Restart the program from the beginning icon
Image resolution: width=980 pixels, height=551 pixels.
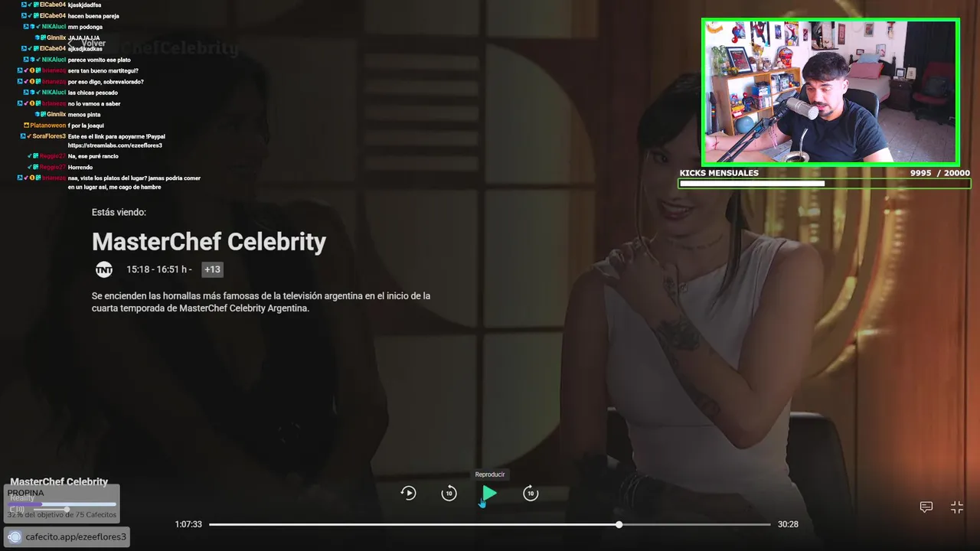[x=409, y=494]
